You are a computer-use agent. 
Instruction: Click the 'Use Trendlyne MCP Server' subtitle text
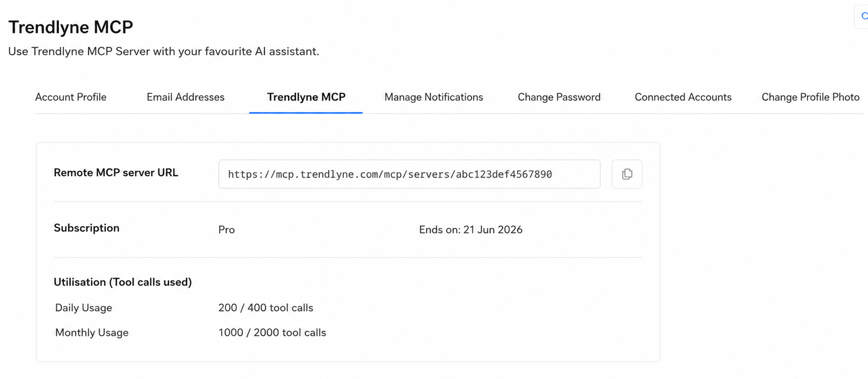click(x=164, y=51)
